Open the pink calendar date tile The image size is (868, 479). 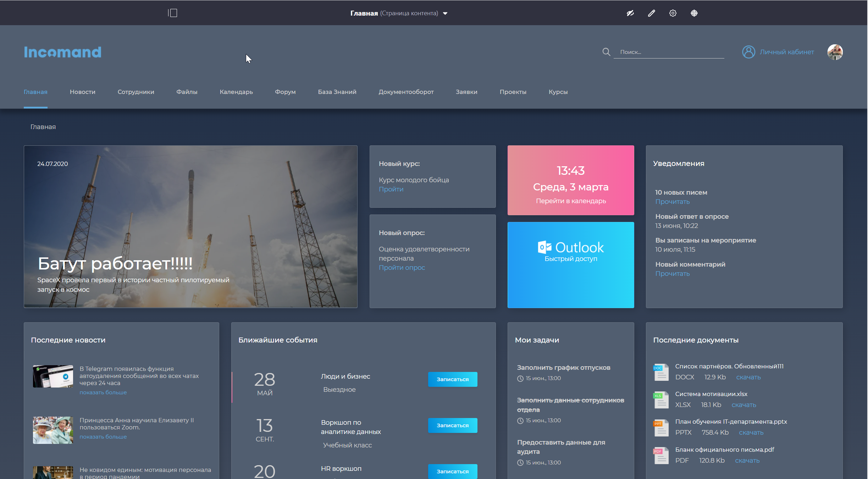coord(570,180)
